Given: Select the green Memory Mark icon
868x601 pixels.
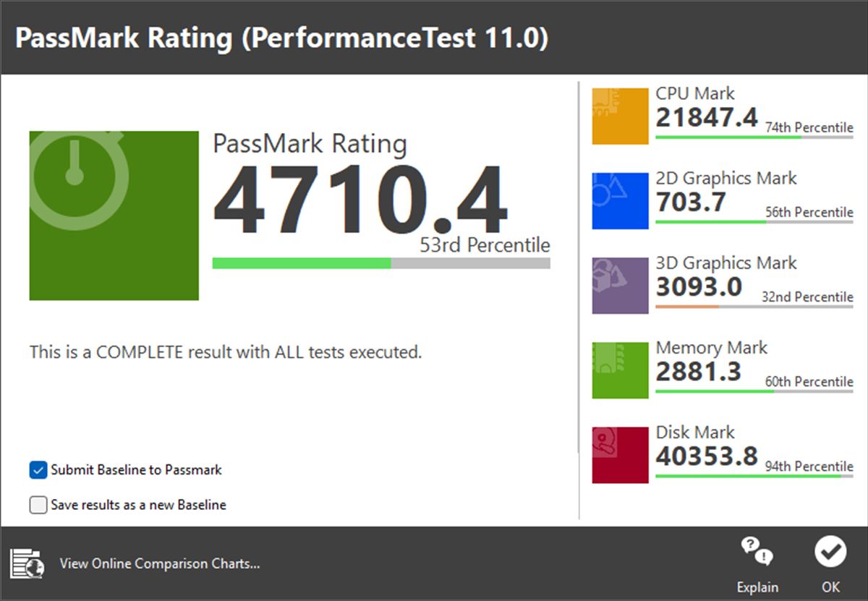Looking at the screenshot, I should coord(620,370).
